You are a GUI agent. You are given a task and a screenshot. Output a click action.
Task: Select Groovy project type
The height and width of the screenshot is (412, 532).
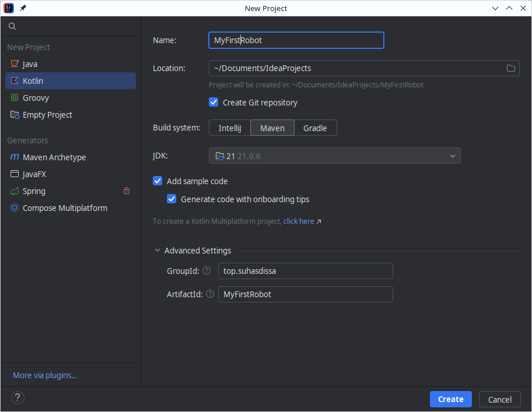71,97
